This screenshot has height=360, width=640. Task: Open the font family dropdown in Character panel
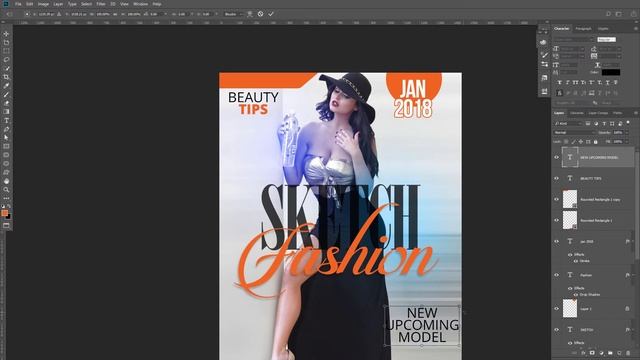tap(574, 40)
